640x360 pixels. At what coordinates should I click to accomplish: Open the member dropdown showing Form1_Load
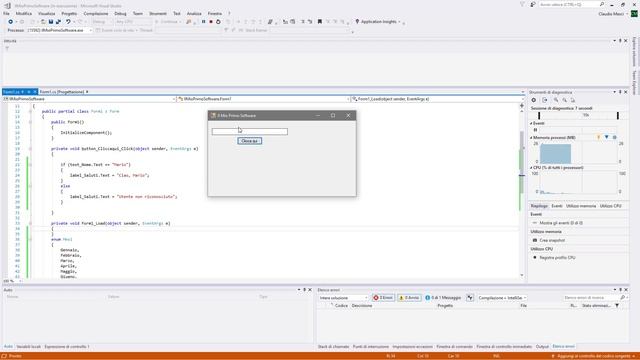(438, 99)
